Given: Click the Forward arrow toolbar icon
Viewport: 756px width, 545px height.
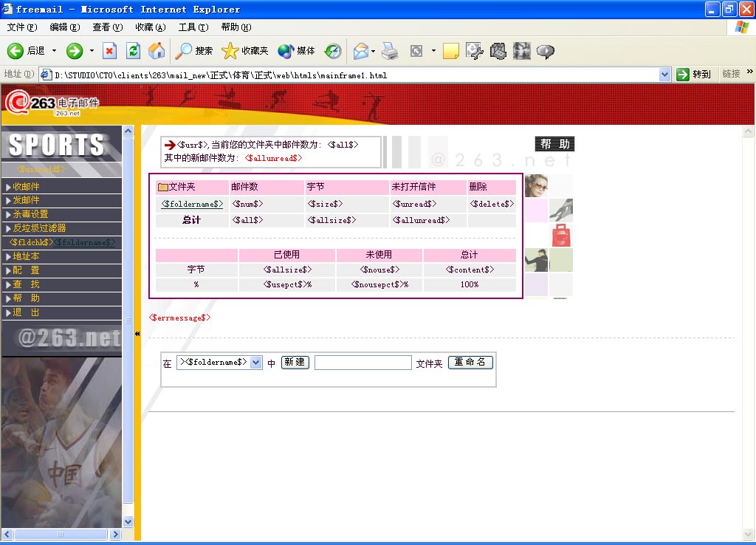Looking at the screenshot, I should click(x=75, y=51).
